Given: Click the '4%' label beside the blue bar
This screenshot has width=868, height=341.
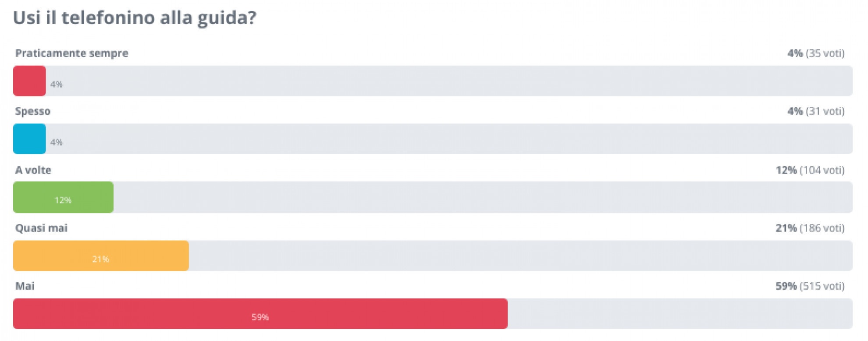Looking at the screenshot, I should pos(57,142).
